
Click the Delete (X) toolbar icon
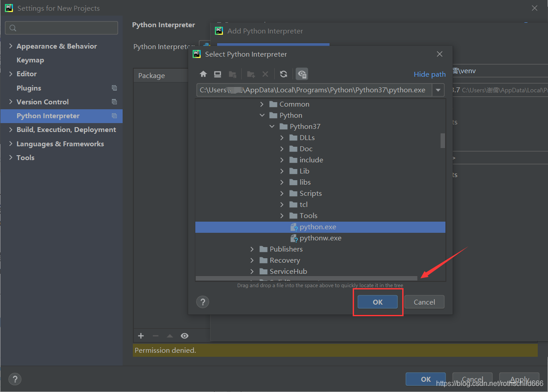click(x=265, y=74)
